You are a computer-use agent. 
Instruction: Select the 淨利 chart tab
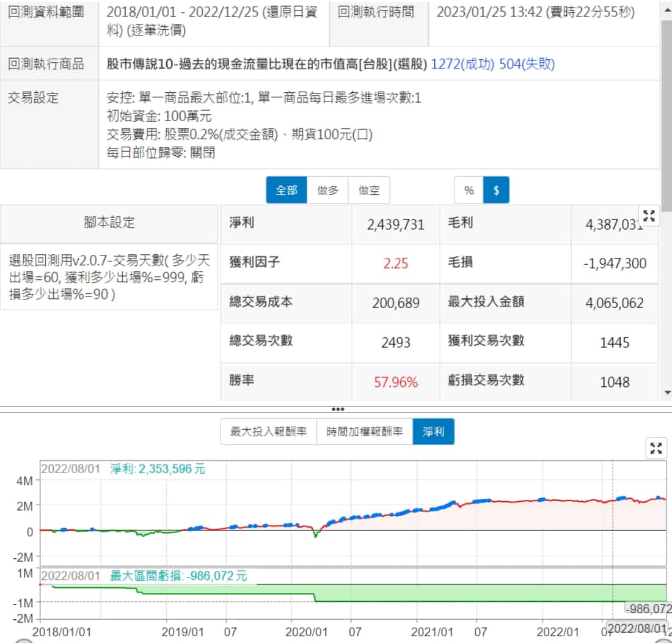433,432
